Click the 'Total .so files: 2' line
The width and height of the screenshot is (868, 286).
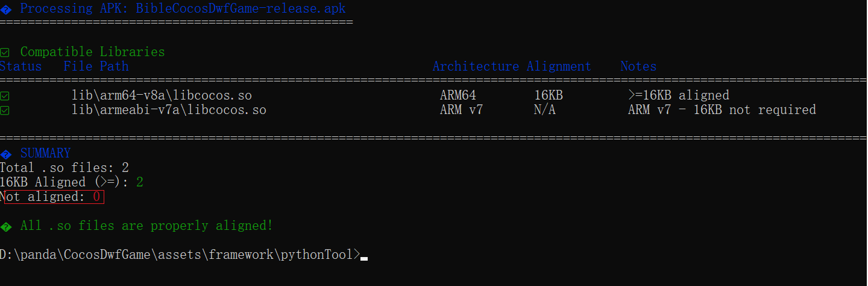click(64, 168)
